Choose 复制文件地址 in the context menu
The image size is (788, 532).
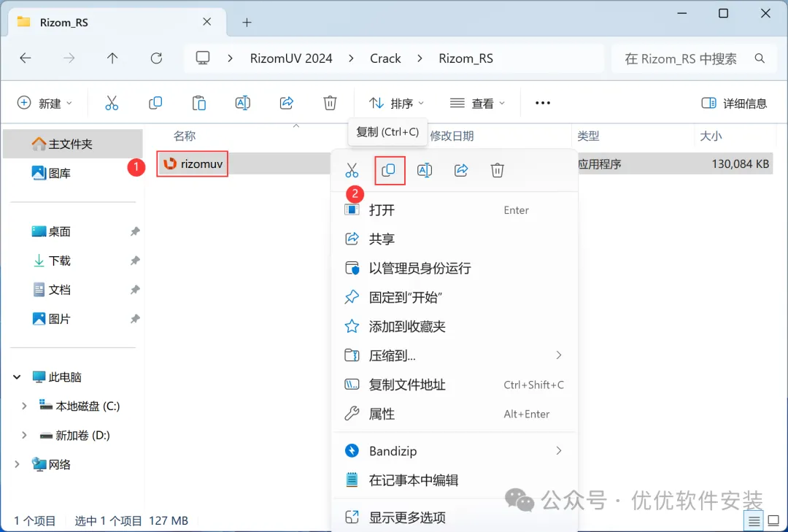(455, 385)
